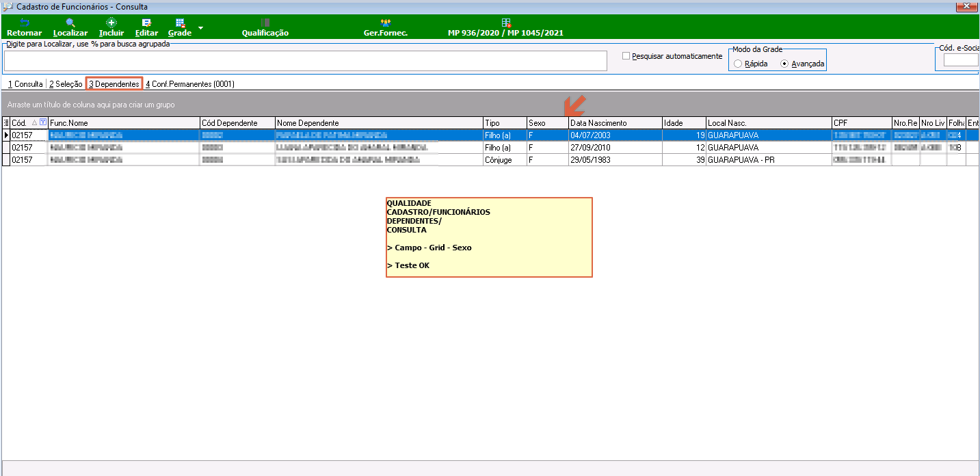The width and height of the screenshot is (980, 476).
Task: Sort by Cód Dependente column header
Action: [237, 122]
